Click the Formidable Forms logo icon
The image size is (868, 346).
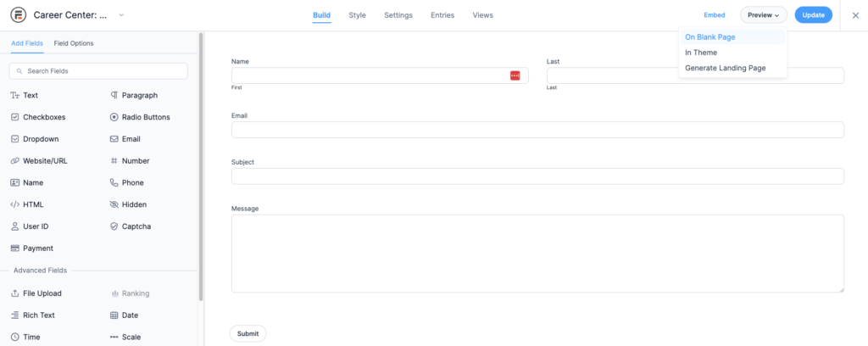pyautogui.click(x=17, y=15)
